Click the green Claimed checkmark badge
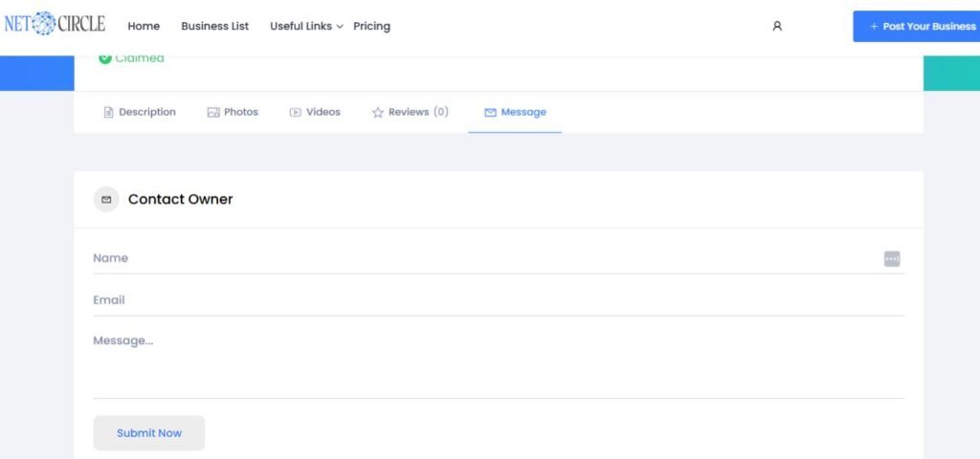This screenshot has width=980, height=459. pyautogui.click(x=105, y=58)
